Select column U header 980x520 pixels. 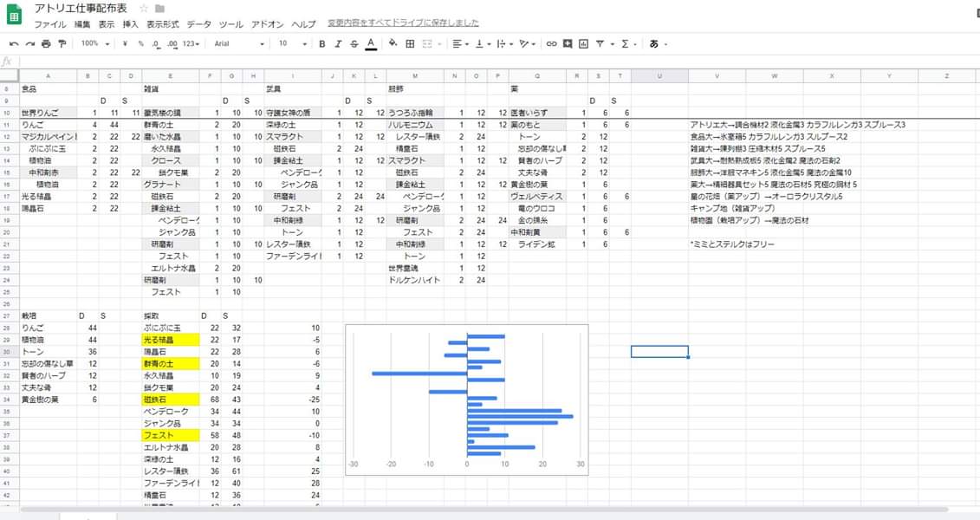point(659,75)
